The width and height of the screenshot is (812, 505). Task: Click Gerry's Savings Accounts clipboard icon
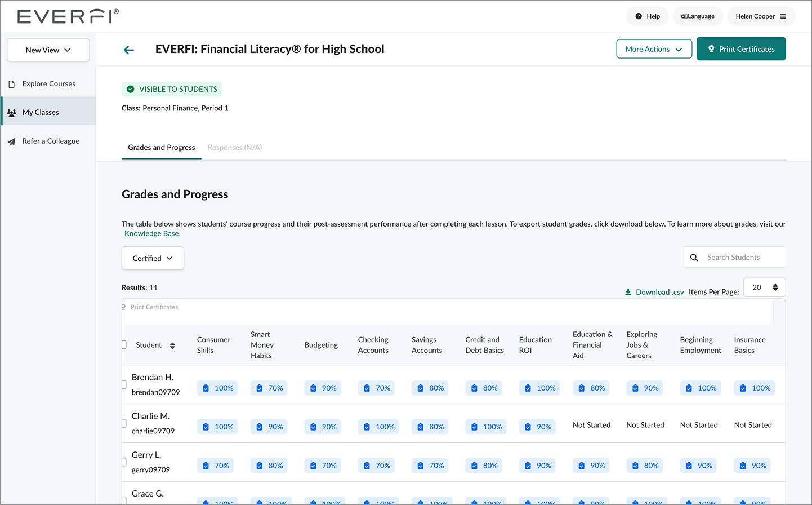421,466
